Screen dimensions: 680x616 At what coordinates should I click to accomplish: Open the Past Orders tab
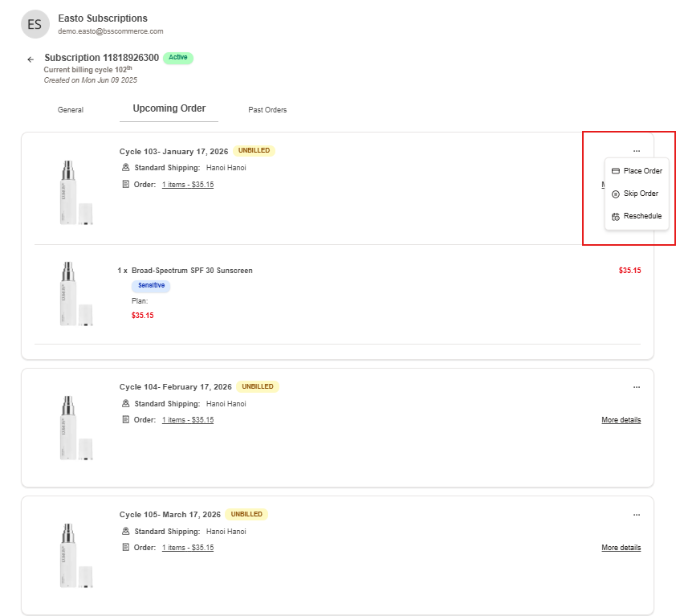click(267, 110)
